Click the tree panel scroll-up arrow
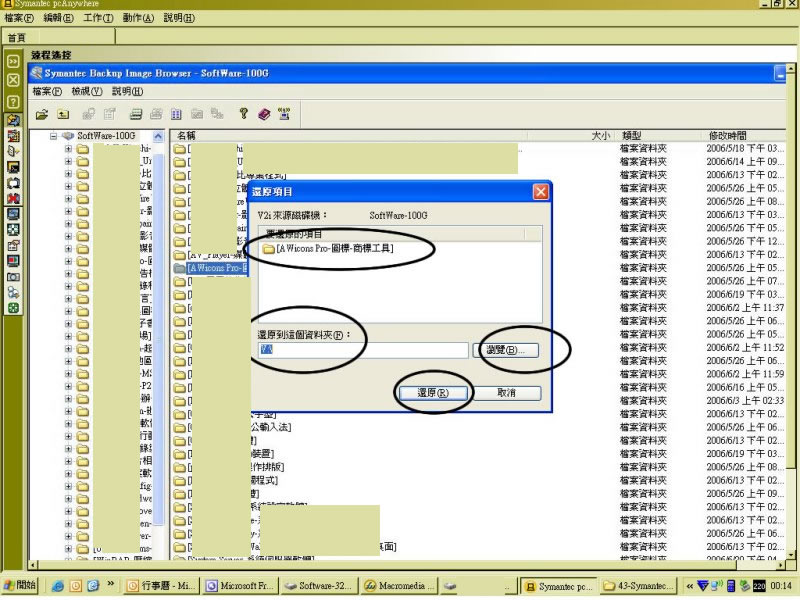Screen dimensions: 800x600 pos(158,136)
